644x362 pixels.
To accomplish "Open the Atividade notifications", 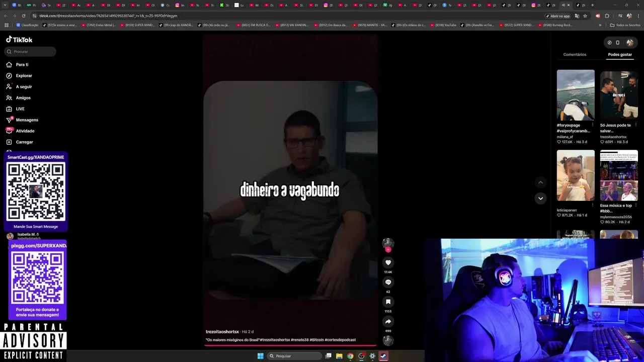I will [21, 131].
